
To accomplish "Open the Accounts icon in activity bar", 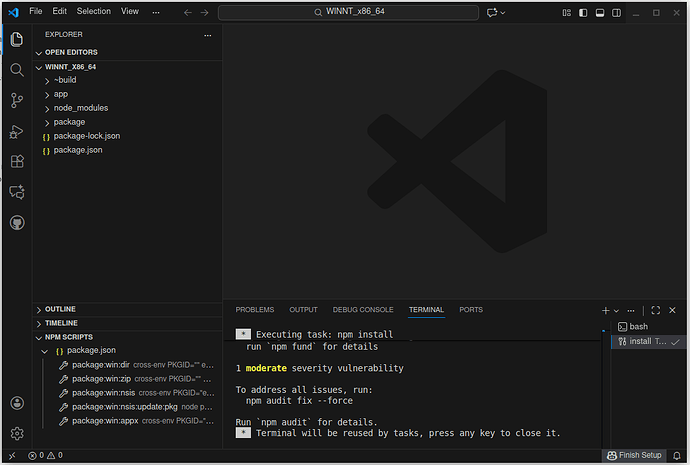I will (x=17, y=403).
